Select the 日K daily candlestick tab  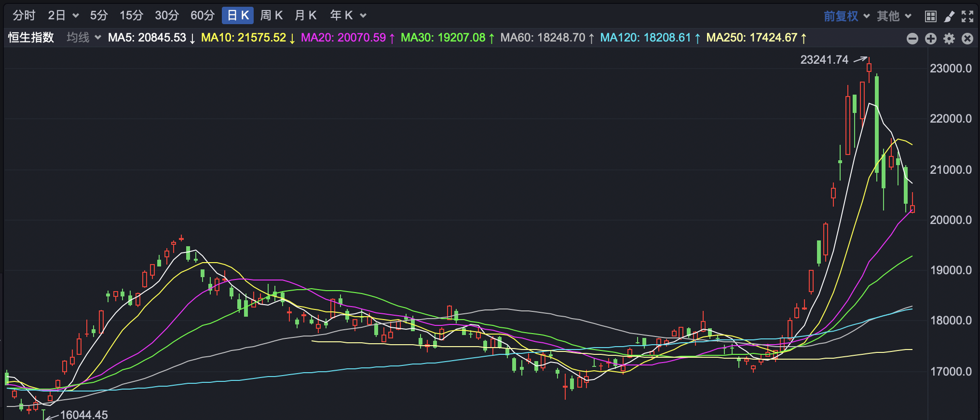[x=238, y=15]
